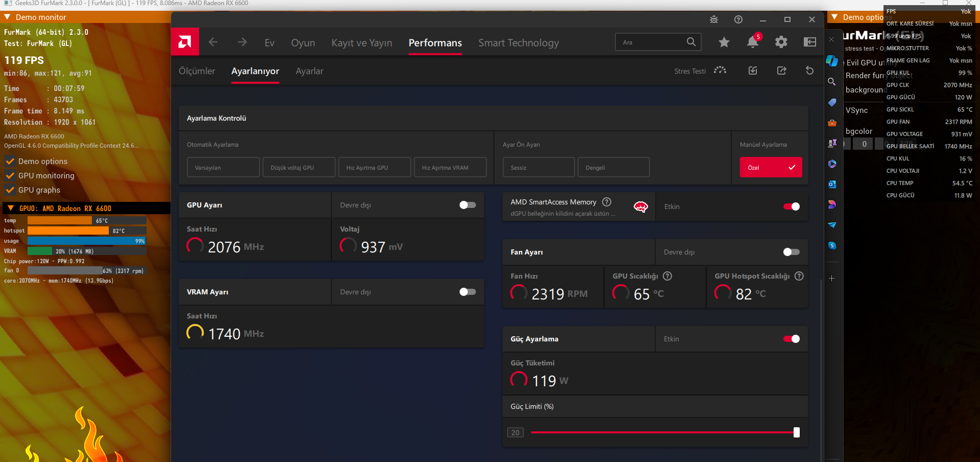Click the load profile import icon

click(753, 71)
